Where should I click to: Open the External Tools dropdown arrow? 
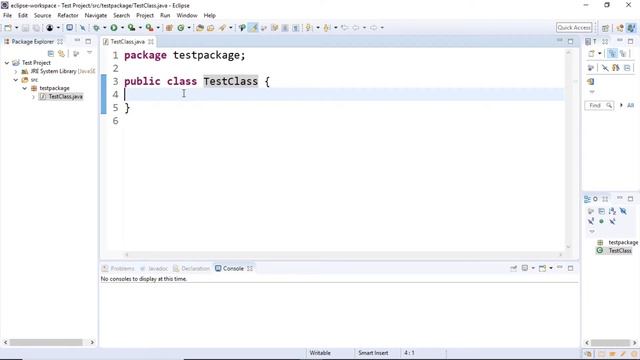158,28
